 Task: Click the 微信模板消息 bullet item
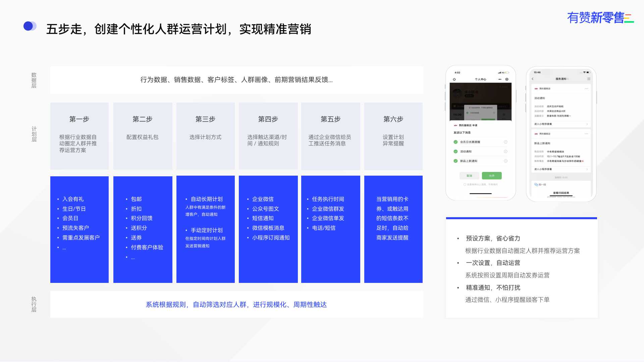tap(268, 228)
